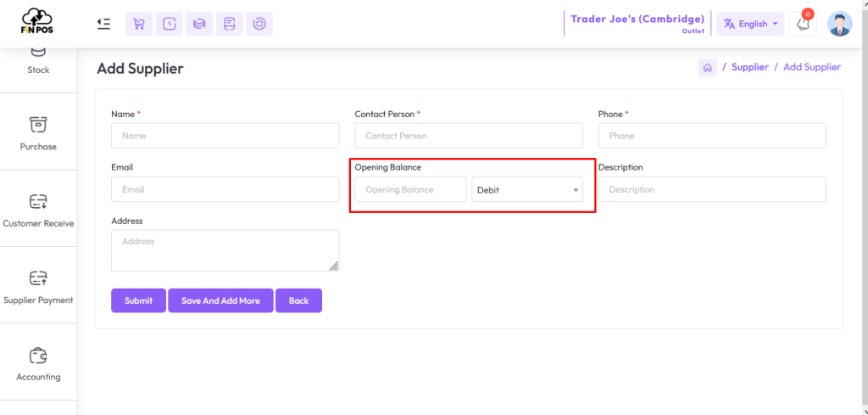Click the Submit button

pos(138,301)
